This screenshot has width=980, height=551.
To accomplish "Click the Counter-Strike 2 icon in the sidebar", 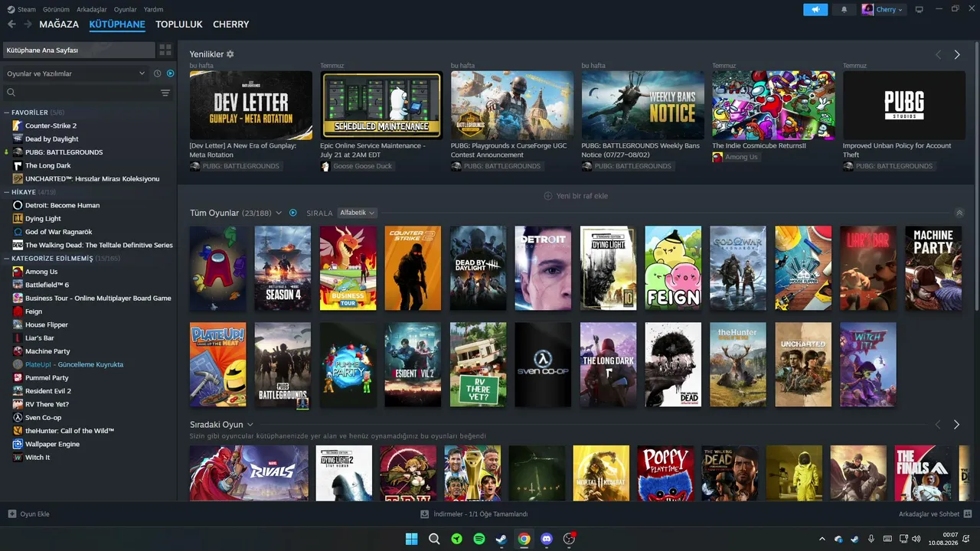I will pyautogui.click(x=18, y=126).
